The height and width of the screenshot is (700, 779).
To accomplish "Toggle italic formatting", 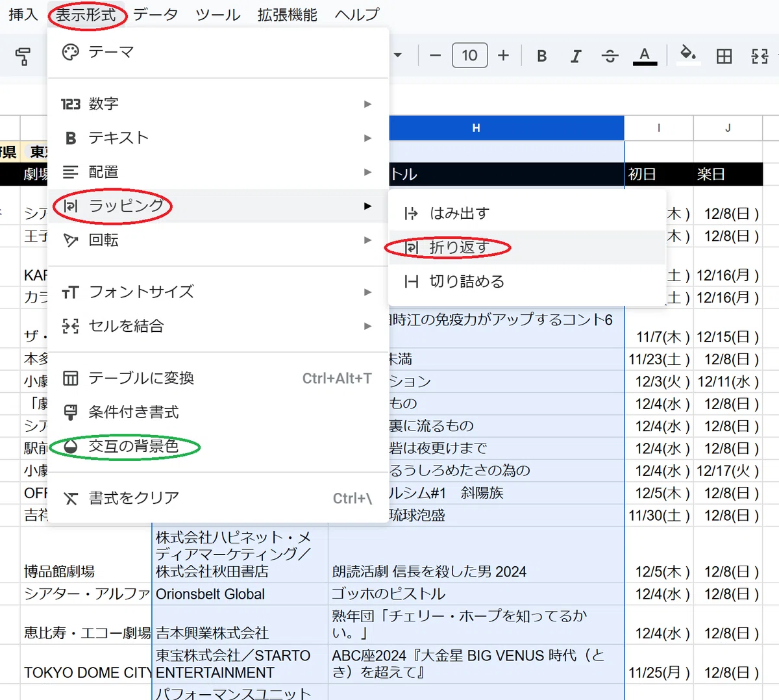I will [576, 56].
